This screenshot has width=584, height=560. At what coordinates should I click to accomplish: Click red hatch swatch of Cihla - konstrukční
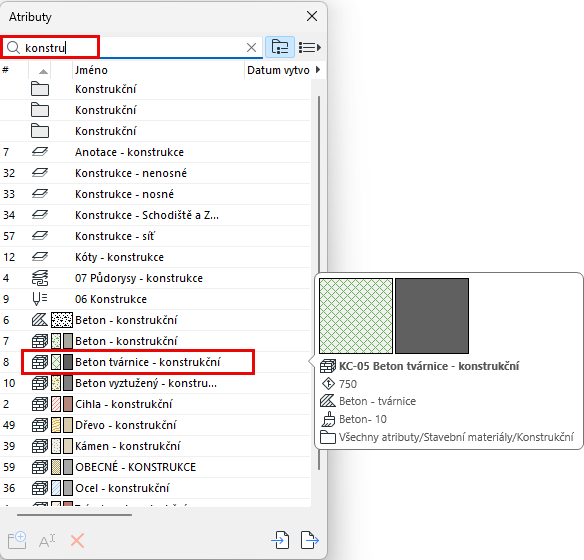coord(56,404)
